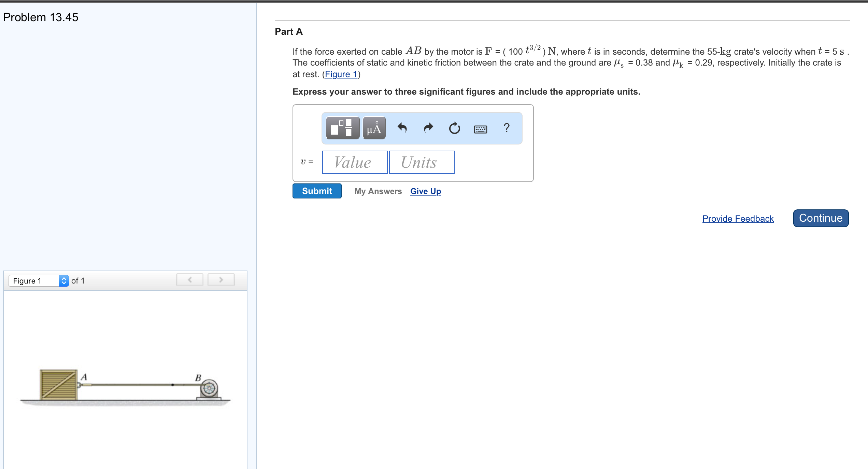Open the Greek symbols µÅ menu

point(374,128)
